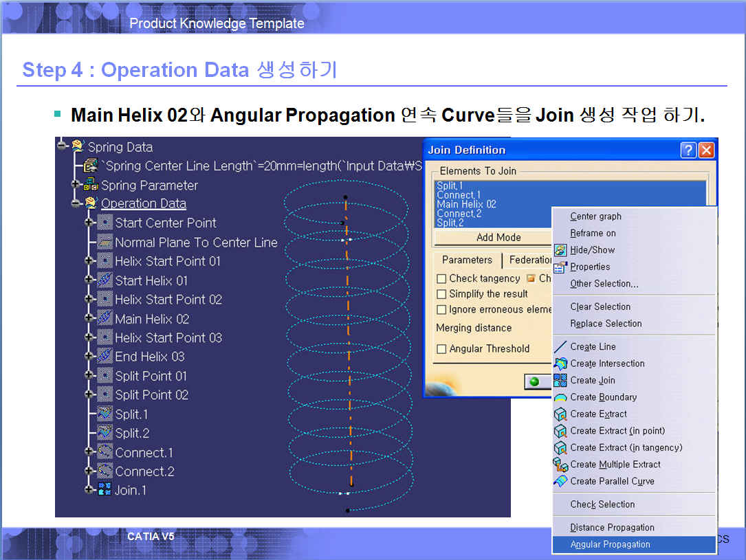Click the Create Boundary icon
Screen dimensions: 746x560
coord(560,397)
